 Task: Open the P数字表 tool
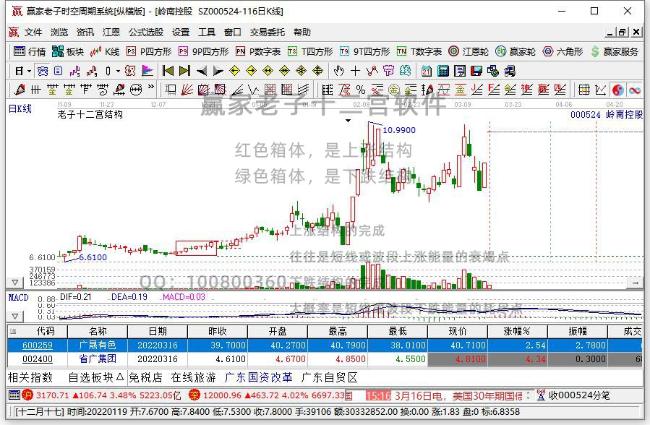(258, 51)
